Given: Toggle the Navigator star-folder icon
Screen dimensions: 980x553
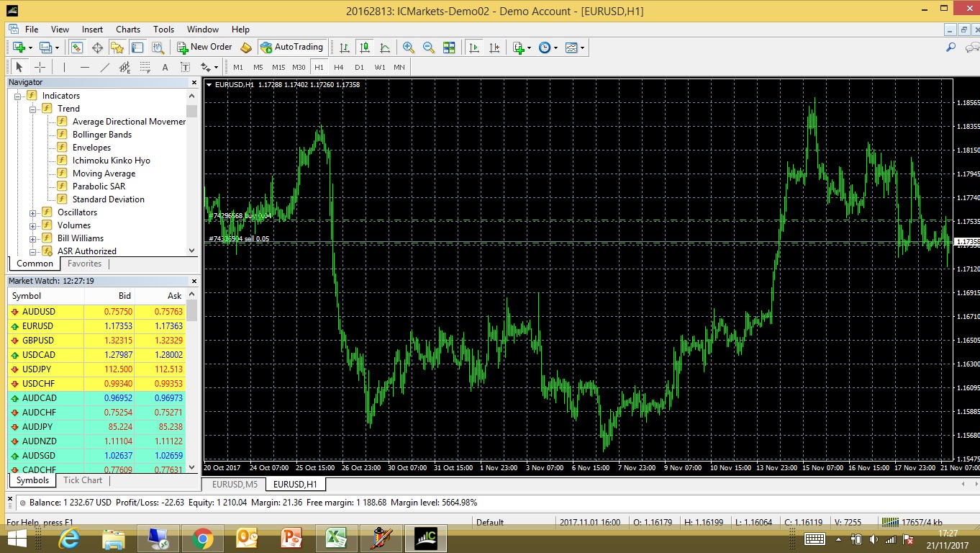Looking at the screenshot, I should pyautogui.click(x=117, y=48).
